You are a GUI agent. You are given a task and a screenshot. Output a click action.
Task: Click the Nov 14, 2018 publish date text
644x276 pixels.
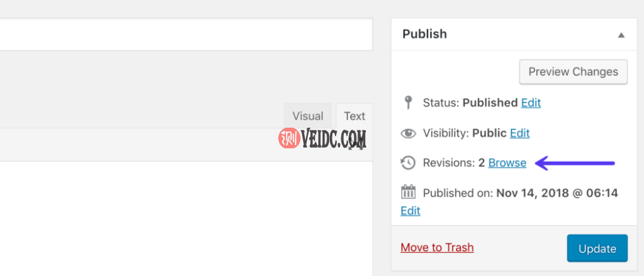tap(557, 193)
